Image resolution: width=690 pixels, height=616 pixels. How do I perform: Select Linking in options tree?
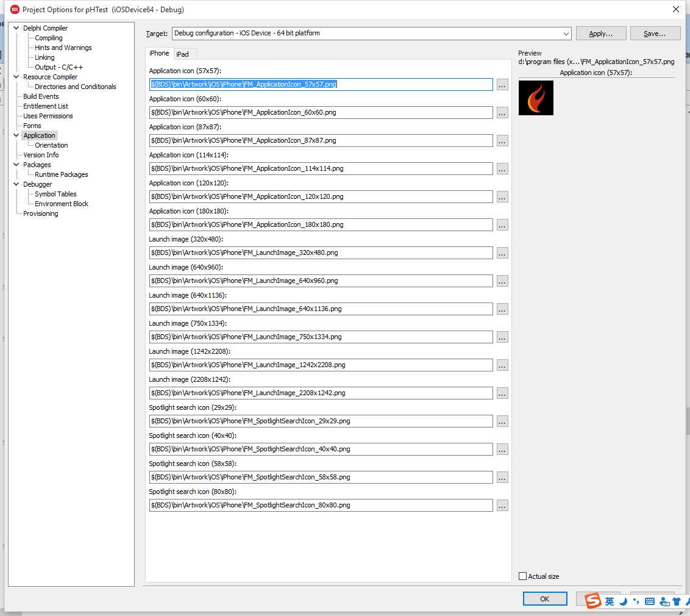[44, 57]
